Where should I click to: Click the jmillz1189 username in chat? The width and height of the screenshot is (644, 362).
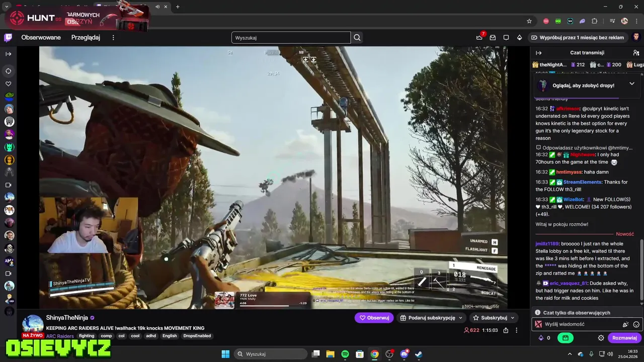pos(547,244)
